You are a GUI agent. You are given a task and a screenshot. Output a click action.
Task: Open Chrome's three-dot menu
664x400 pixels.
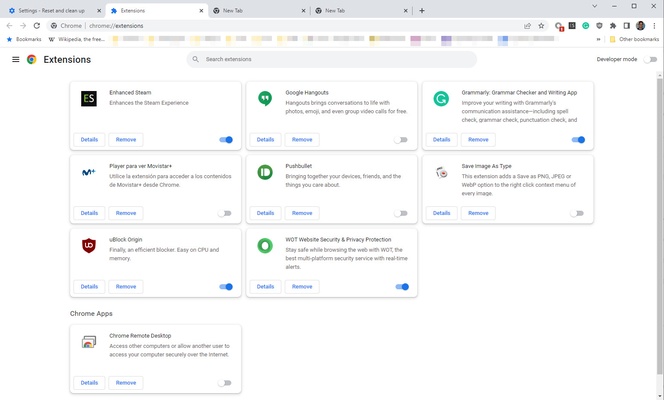tap(654, 26)
